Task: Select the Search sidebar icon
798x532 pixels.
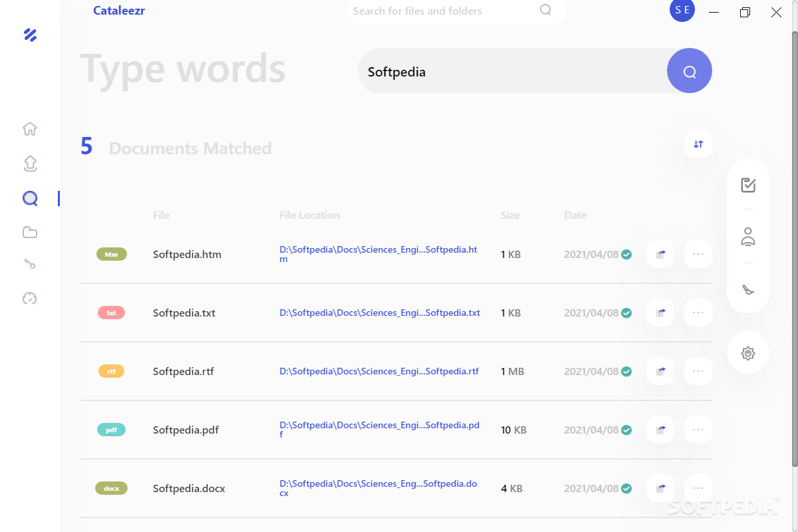Action: point(30,198)
